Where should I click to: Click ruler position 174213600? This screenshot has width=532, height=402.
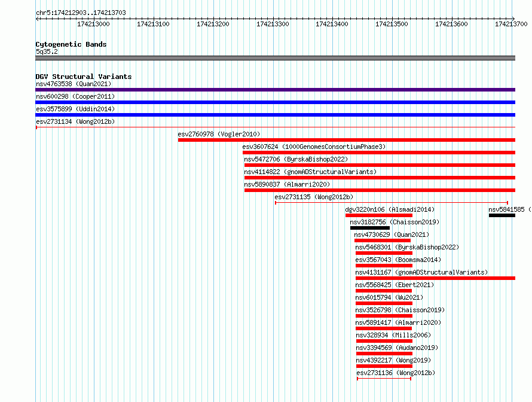(451, 24)
